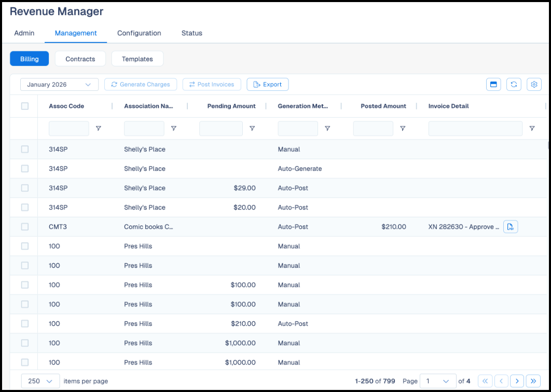Click the Export button
This screenshot has width=551, height=392.
(268, 85)
